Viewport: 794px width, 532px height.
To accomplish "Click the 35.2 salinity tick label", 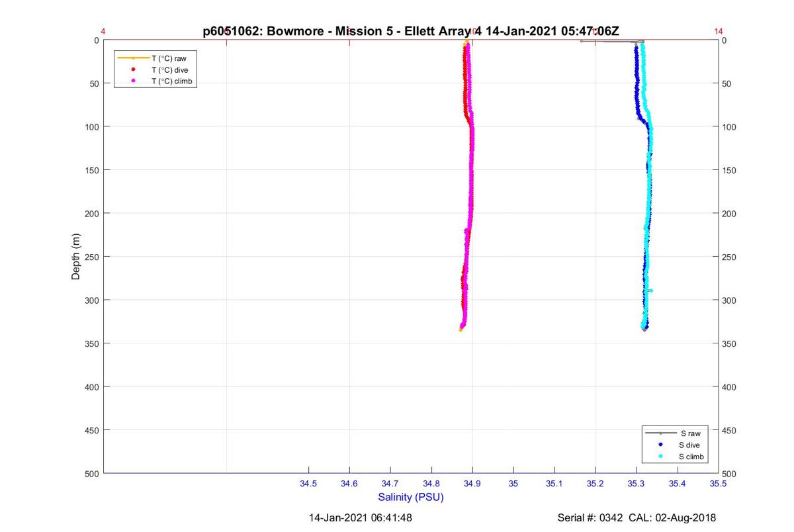I will tap(595, 484).
